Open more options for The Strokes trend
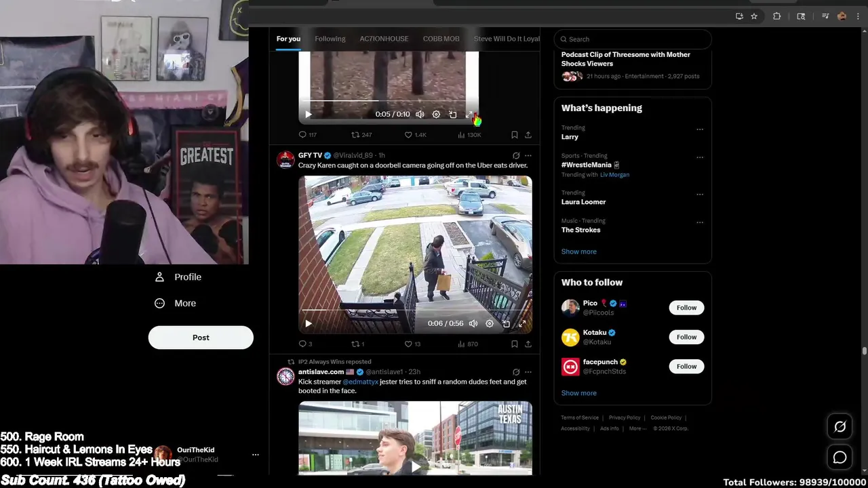Screen dimensions: 868x488 click(700, 222)
